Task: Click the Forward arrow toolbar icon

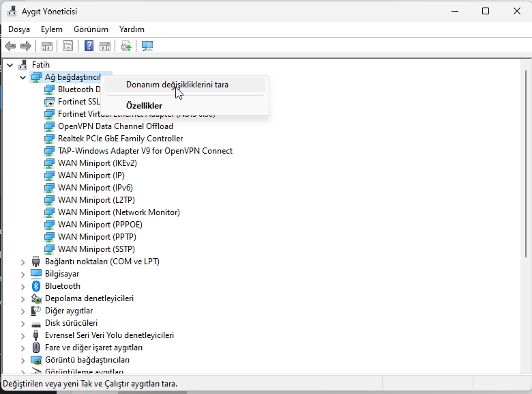Action: click(26, 46)
